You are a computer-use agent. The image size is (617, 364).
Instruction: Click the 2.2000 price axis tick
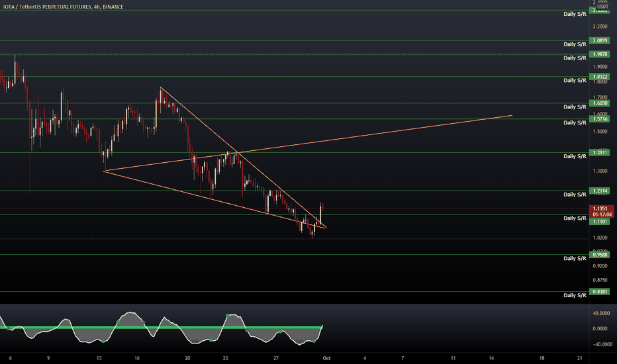click(600, 26)
